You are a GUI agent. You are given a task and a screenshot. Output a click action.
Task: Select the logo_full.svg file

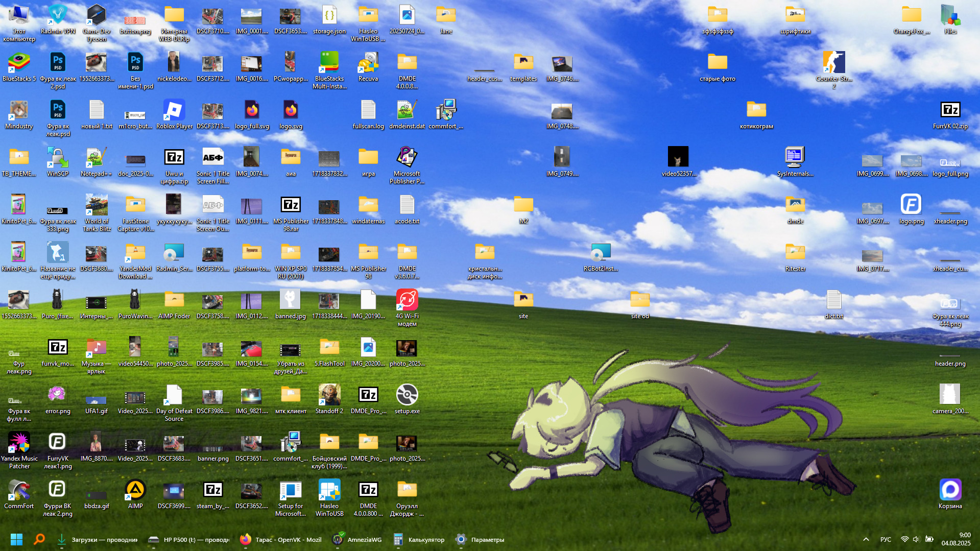(x=252, y=114)
